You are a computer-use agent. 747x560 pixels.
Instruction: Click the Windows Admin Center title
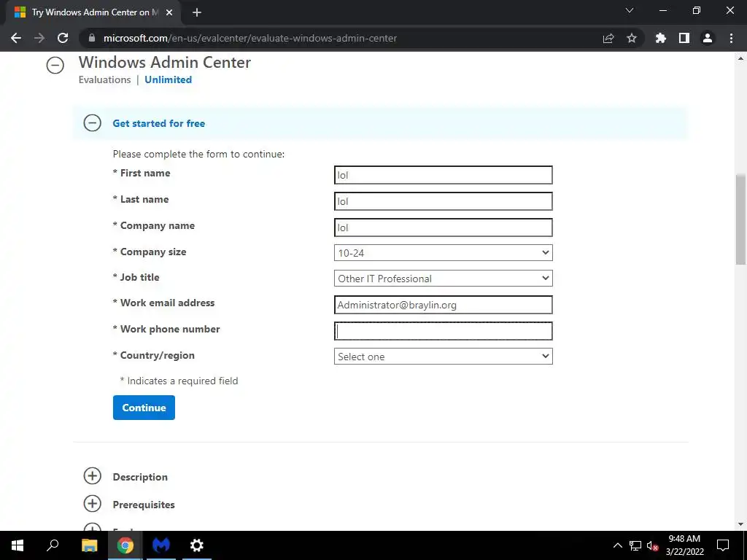(165, 63)
